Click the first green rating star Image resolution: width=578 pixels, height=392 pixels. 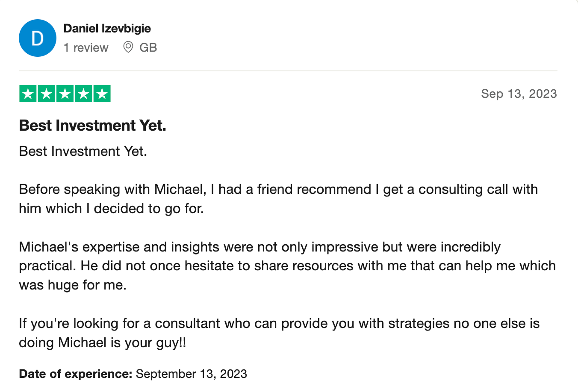click(28, 94)
